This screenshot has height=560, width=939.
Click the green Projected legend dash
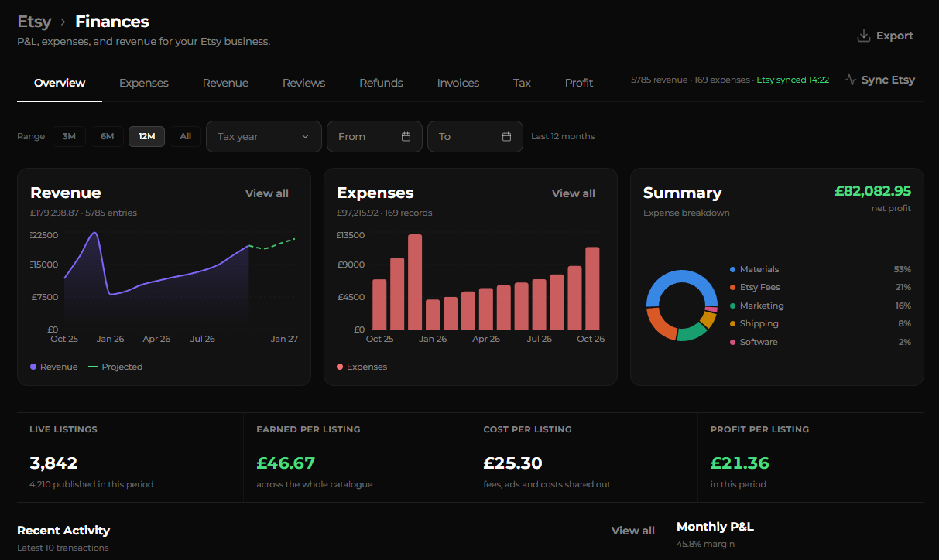93,367
